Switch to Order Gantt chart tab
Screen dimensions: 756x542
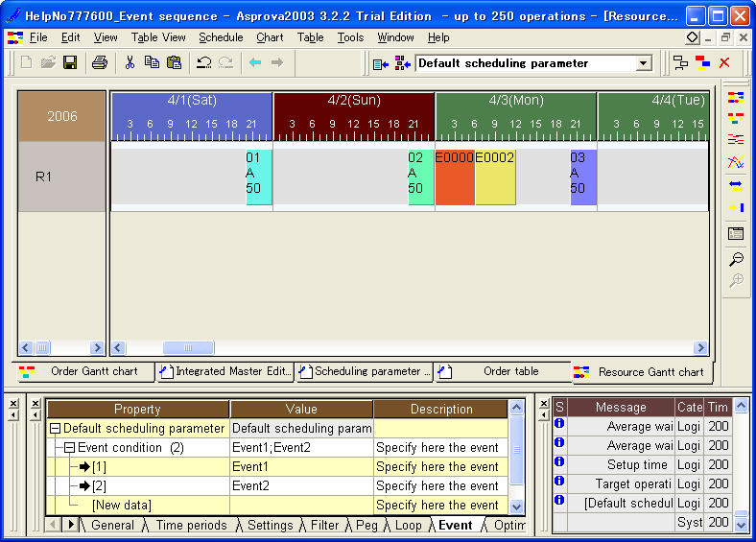click(x=82, y=371)
